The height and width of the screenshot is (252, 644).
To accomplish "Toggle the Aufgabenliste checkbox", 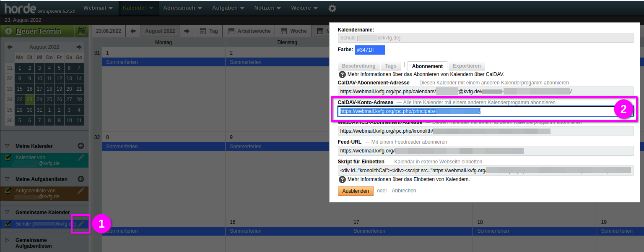I will click(8, 191).
